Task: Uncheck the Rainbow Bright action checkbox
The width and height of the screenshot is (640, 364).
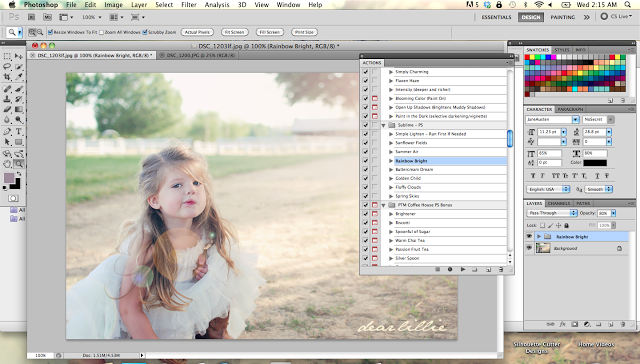Action: pos(365,161)
